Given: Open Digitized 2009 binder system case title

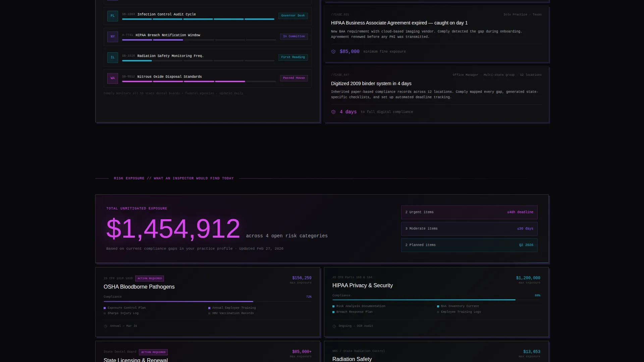Looking at the screenshot, I should pyautogui.click(x=371, y=84).
